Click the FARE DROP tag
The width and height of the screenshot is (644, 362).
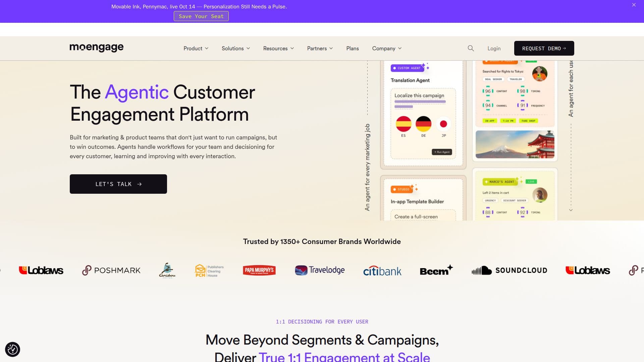528,121
